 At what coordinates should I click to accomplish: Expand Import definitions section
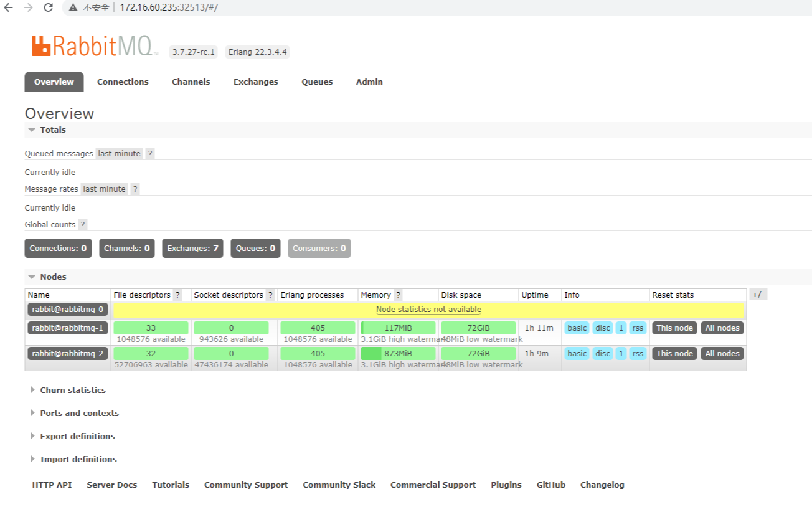(78, 460)
